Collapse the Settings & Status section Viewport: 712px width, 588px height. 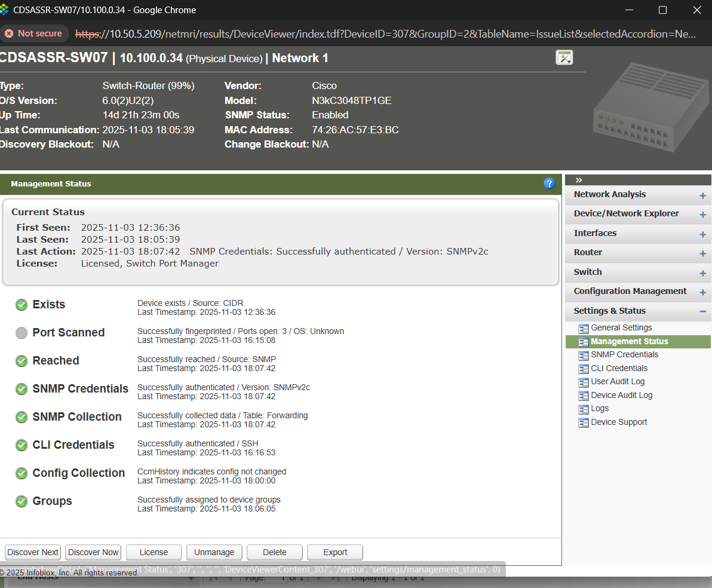click(x=702, y=312)
